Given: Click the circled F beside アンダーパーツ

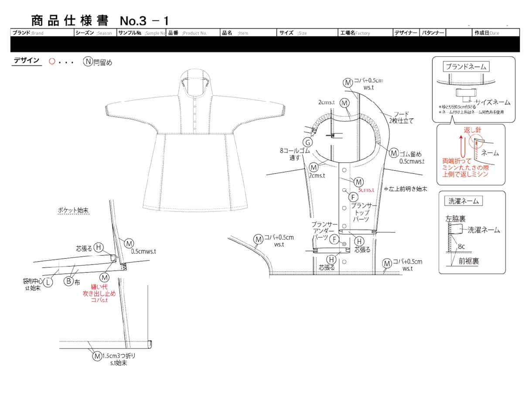Looking at the screenshot, I should click(334, 239).
